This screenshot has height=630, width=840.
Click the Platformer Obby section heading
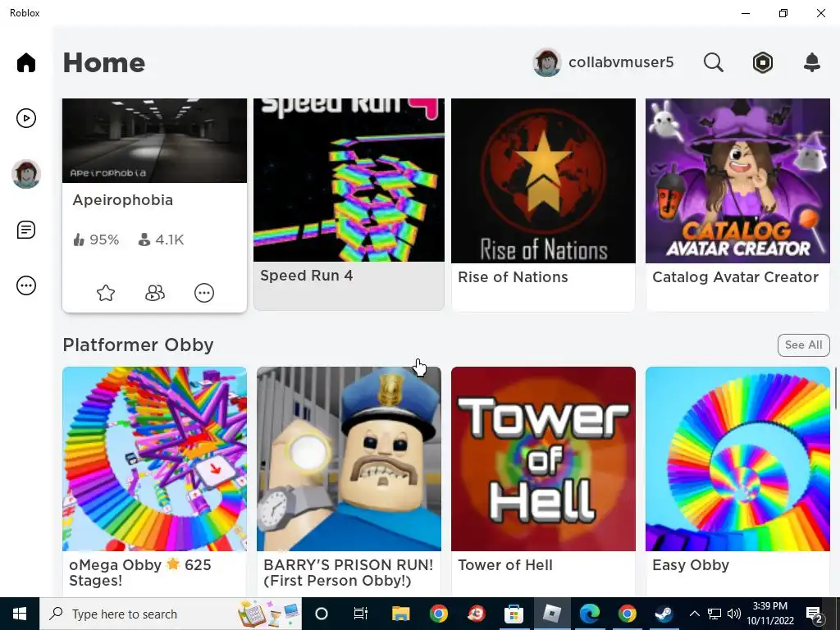tap(138, 345)
